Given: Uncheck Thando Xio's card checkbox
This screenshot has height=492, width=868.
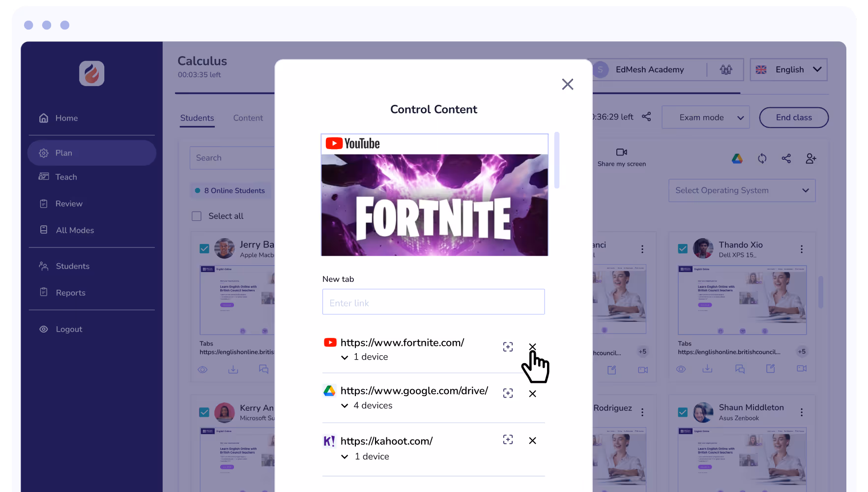Looking at the screenshot, I should (683, 248).
